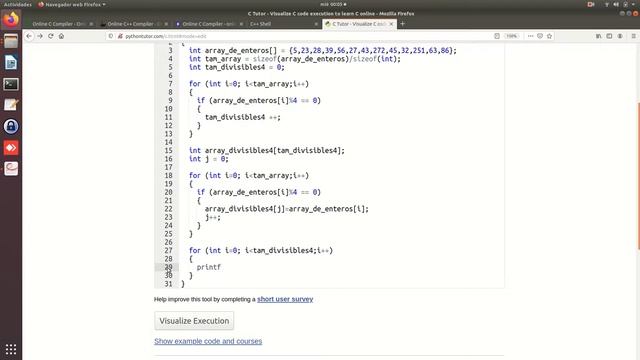
Task: Open Firefox from the Ubuntu dock
Action: pyautogui.click(x=11, y=19)
